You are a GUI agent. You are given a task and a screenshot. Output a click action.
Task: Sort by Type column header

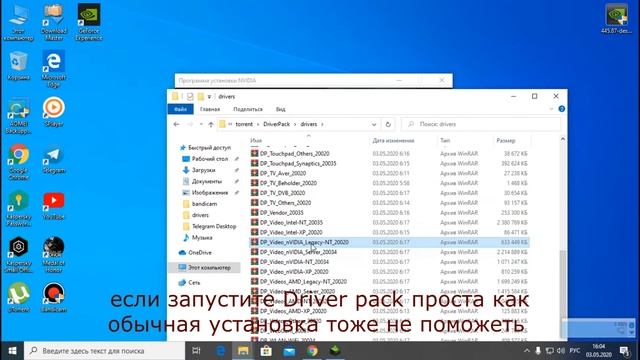point(445,140)
